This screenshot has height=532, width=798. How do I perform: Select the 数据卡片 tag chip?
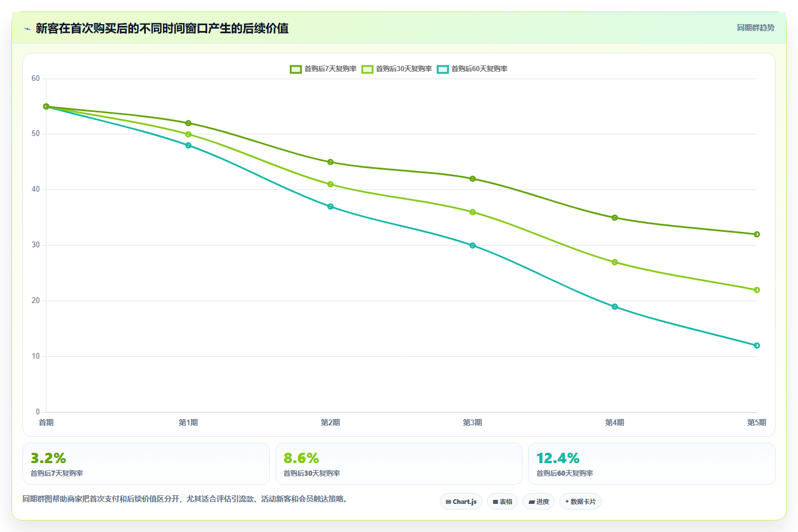[580, 502]
